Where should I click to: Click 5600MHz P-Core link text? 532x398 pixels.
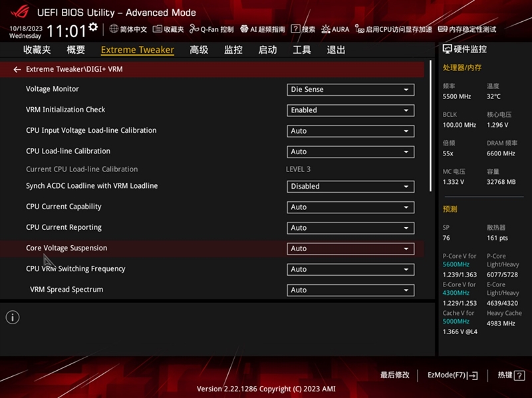[456, 264]
